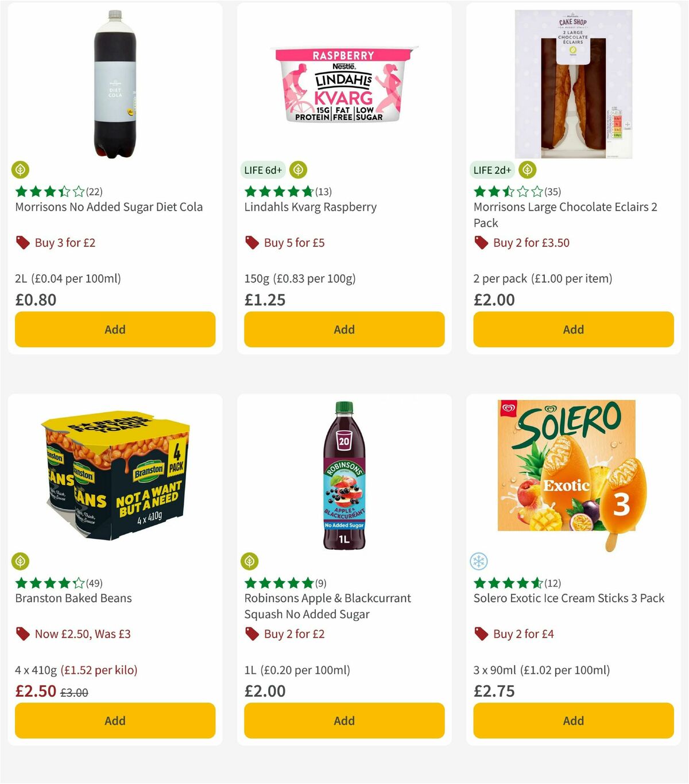
Task: Click the green organic leaf icon near Diet Cola rating
Action: pos(21,170)
